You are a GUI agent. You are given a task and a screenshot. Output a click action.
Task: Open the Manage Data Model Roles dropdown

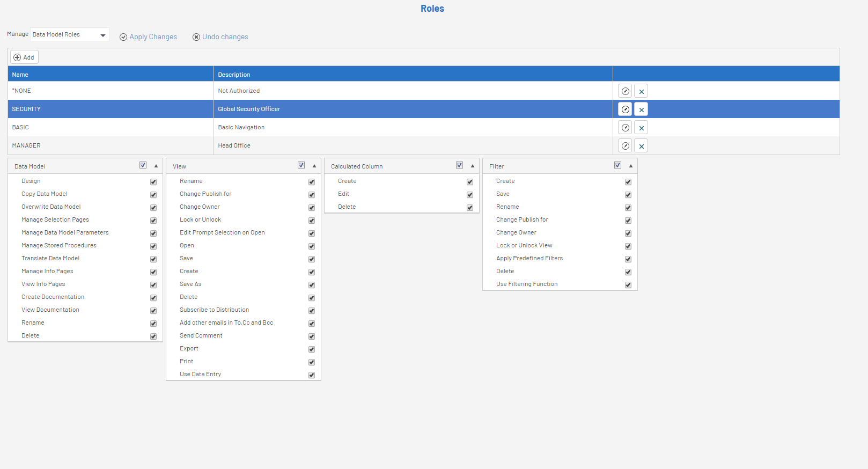point(70,35)
